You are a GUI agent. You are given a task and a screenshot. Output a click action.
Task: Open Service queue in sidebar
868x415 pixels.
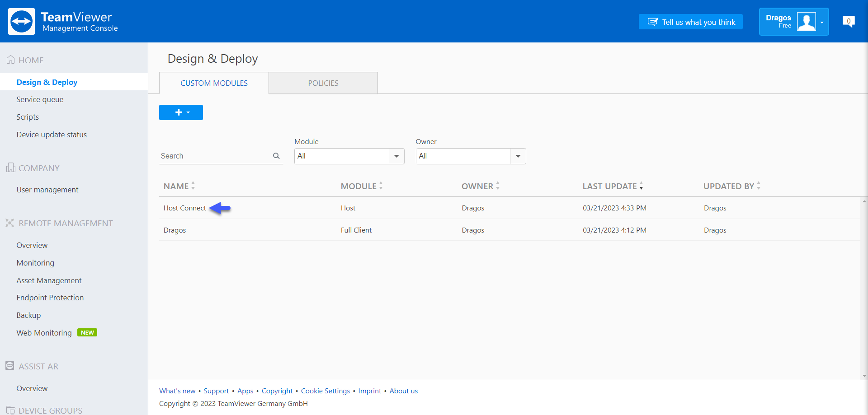(x=40, y=99)
